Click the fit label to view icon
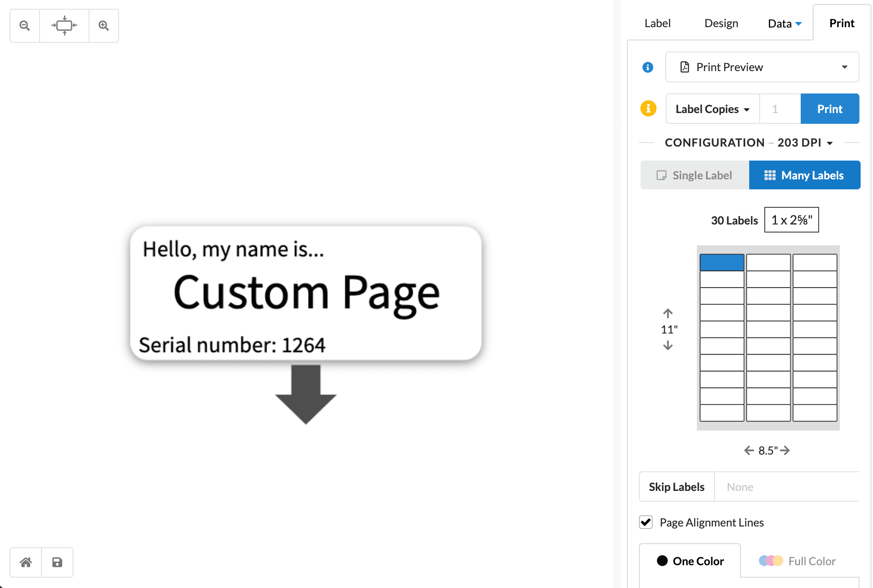 point(64,25)
